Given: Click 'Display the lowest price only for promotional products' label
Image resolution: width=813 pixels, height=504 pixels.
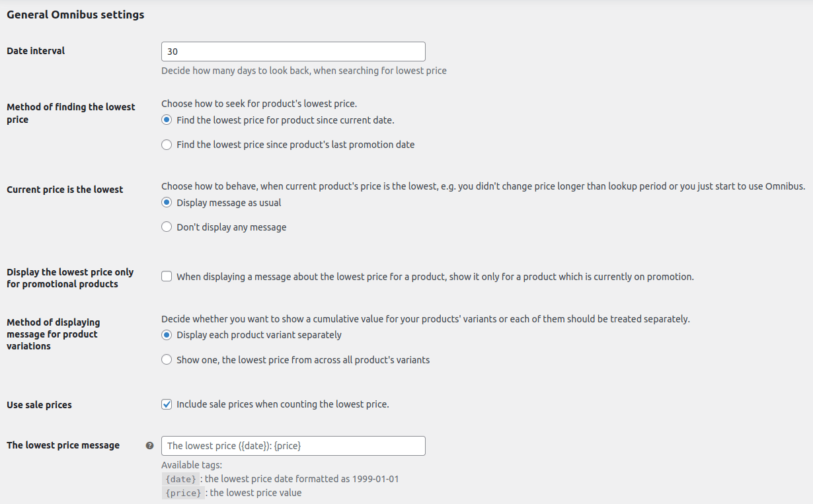Looking at the screenshot, I should (70, 278).
